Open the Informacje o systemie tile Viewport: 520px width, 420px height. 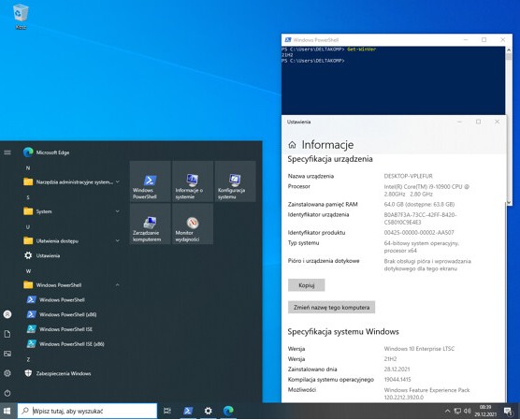pyautogui.click(x=193, y=181)
